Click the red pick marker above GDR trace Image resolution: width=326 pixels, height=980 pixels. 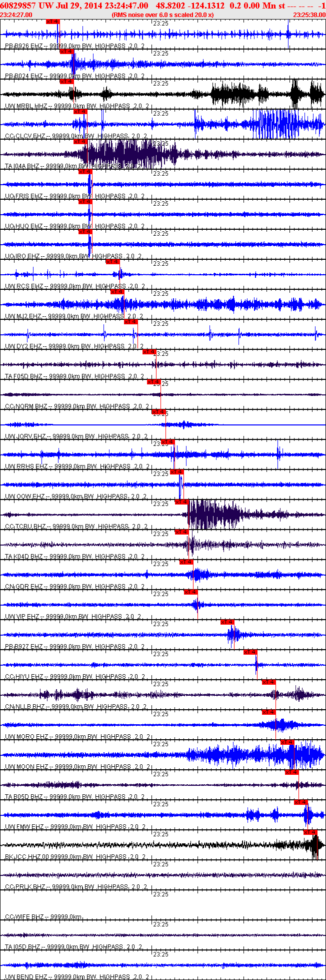[x=186, y=562]
